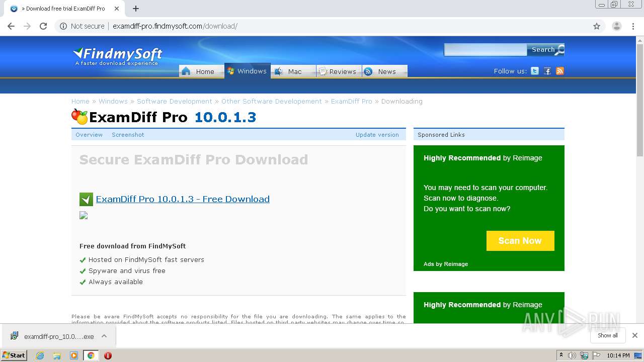
Task: Go back with the browser back arrow
Action: pos(11,26)
